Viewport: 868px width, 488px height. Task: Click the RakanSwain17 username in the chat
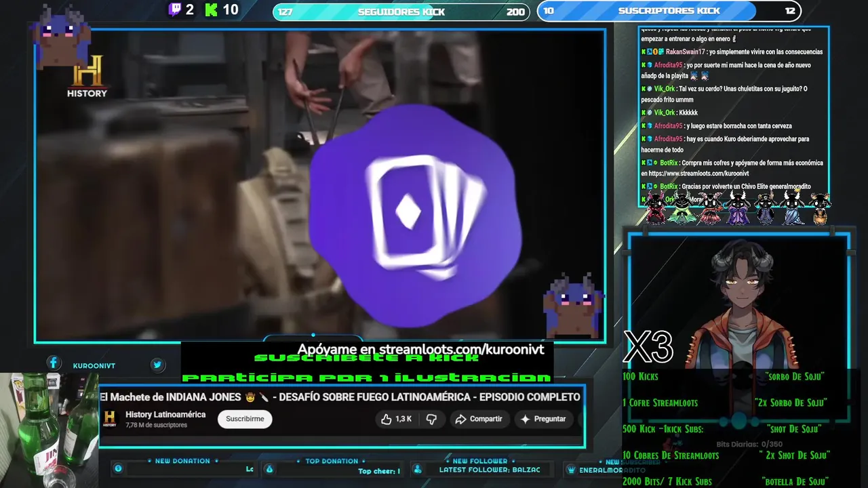click(685, 52)
